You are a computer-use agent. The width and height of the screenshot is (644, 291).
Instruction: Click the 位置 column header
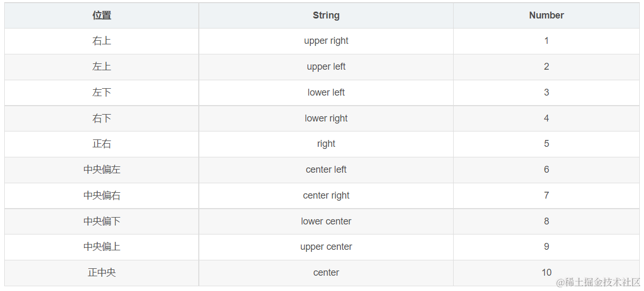pos(102,15)
